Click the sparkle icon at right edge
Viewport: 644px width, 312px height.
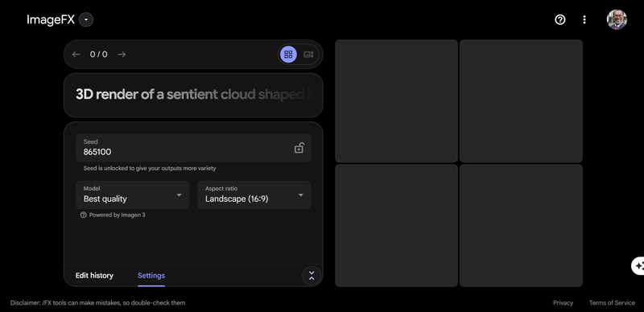tap(638, 266)
